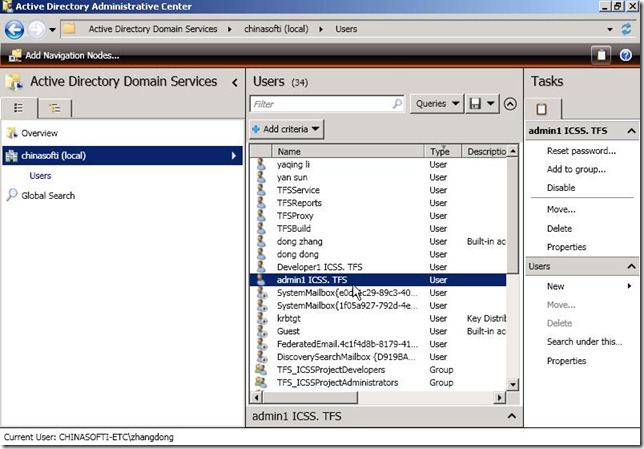This screenshot has width=644, height=449.
Task: Select TFSService user row
Action: (378, 190)
